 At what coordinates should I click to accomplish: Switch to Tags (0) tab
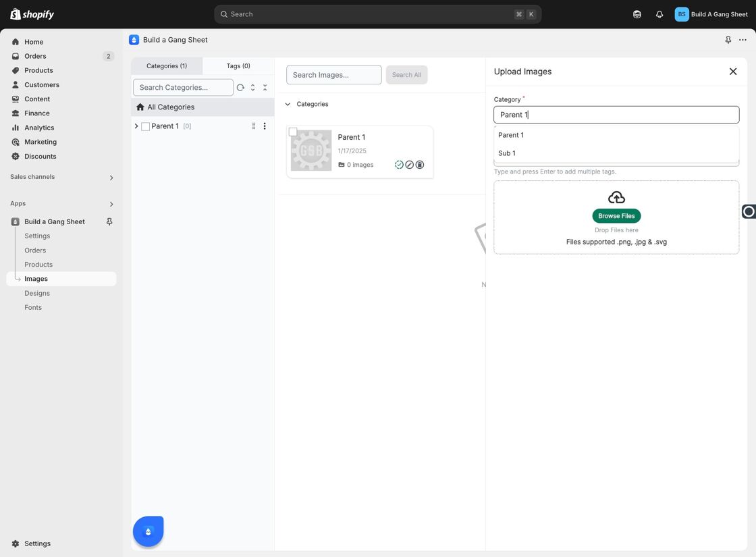click(238, 66)
